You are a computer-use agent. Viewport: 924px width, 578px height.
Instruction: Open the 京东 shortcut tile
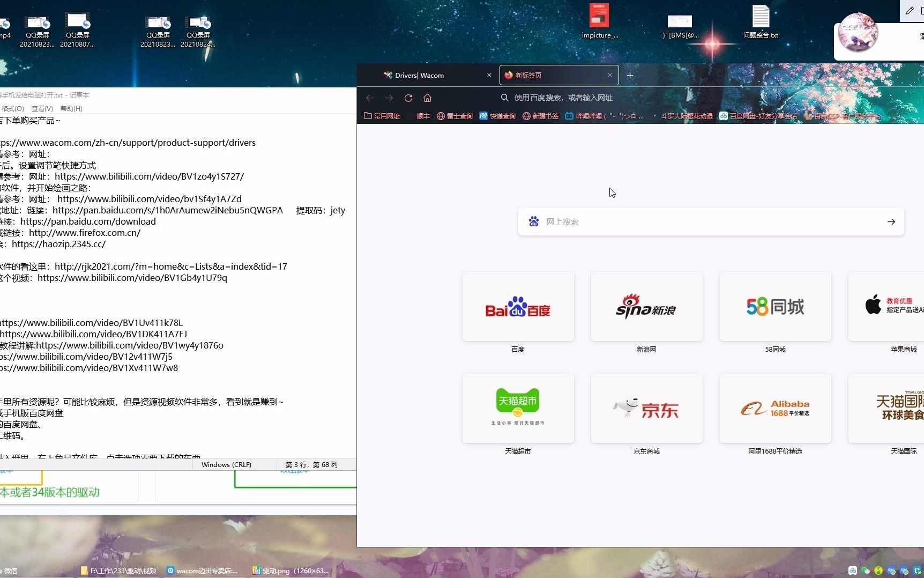(646, 409)
